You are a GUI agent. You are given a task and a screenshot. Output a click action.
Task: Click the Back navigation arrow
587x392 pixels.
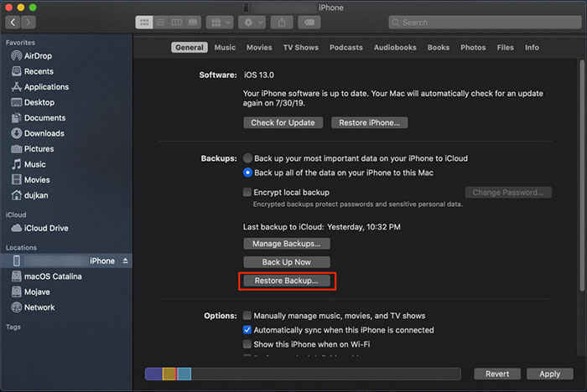point(13,23)
